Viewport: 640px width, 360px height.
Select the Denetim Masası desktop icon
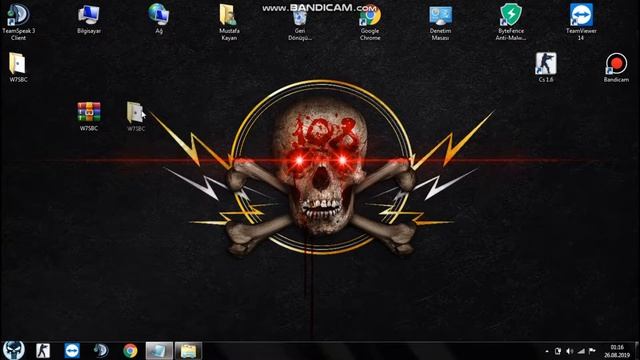tap(440, 22)
